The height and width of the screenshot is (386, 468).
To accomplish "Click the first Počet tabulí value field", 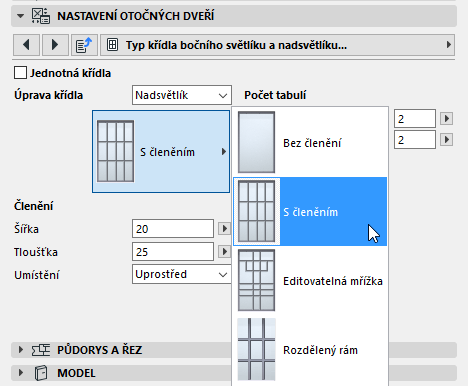I will coord(415,119).
